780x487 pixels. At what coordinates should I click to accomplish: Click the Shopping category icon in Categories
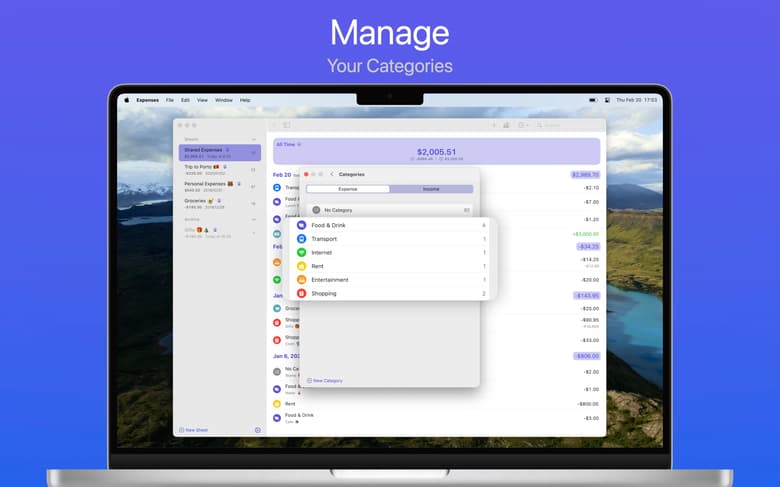[x=301, y=293]
